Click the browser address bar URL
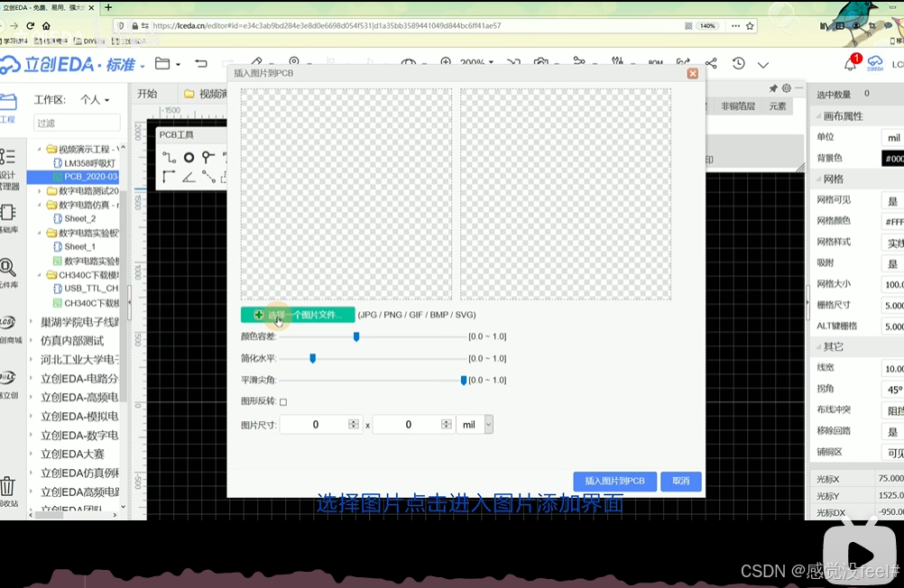This screenshot has width=904, height=588. pyautogui.click(x=327, y=26)
